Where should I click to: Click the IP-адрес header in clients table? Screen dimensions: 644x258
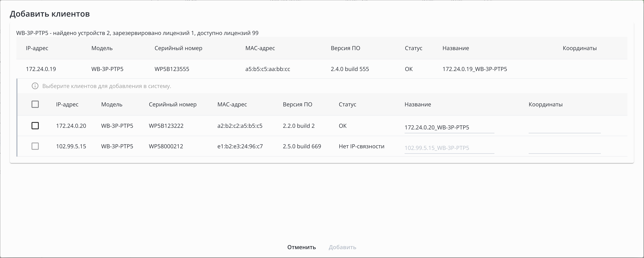tap(67, 104)
